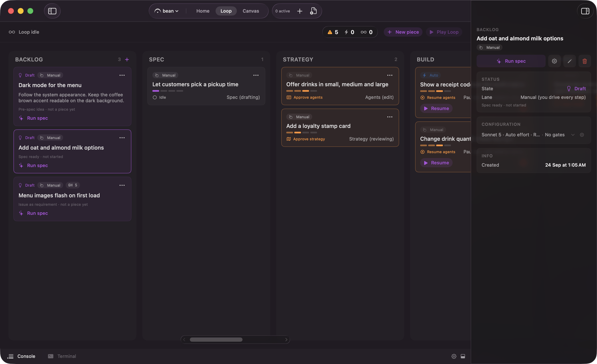Click the Loop idle status indicator

(24, 32)
